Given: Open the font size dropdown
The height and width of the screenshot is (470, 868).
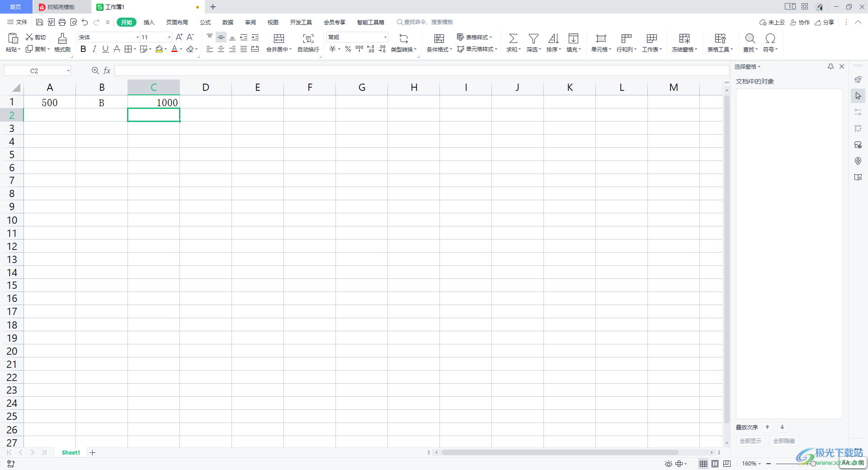Looking at the screenshot, I should [169, 37].
